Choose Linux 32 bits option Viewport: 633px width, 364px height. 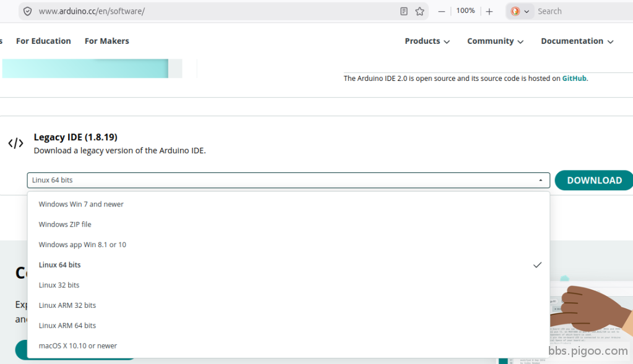[288, 285]
